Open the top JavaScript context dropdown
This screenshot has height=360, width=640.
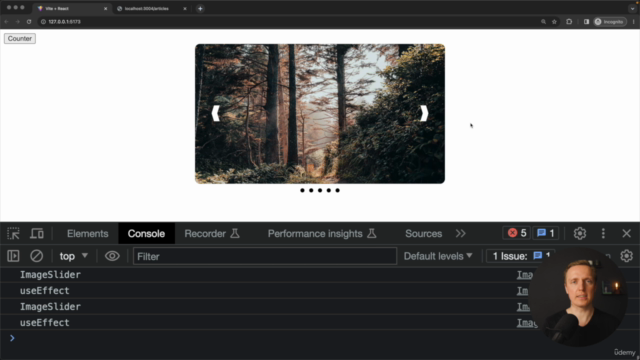click(x=73, y=256)
